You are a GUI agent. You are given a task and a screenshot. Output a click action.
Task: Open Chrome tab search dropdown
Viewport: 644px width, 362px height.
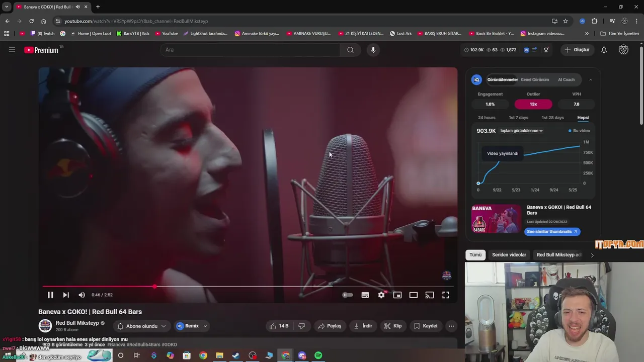click(7, 7)
